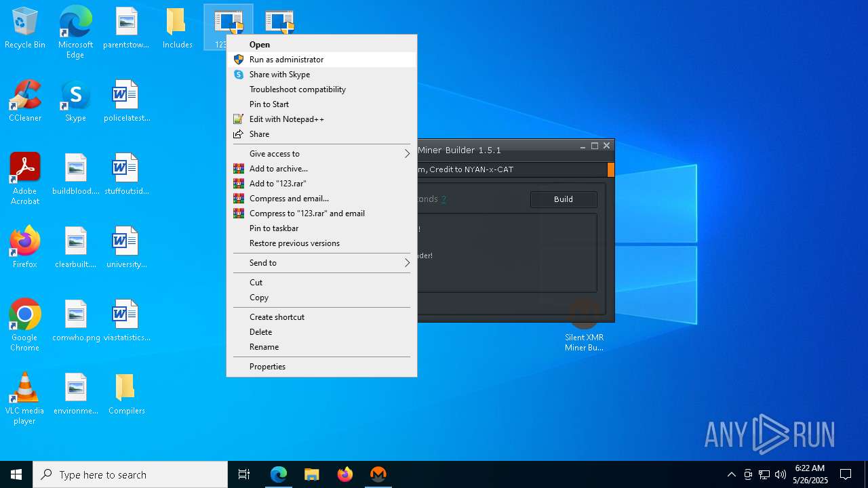Select Run as administrator
The width and height of the screenshot is (868, 488).
[x=321, y=60]
